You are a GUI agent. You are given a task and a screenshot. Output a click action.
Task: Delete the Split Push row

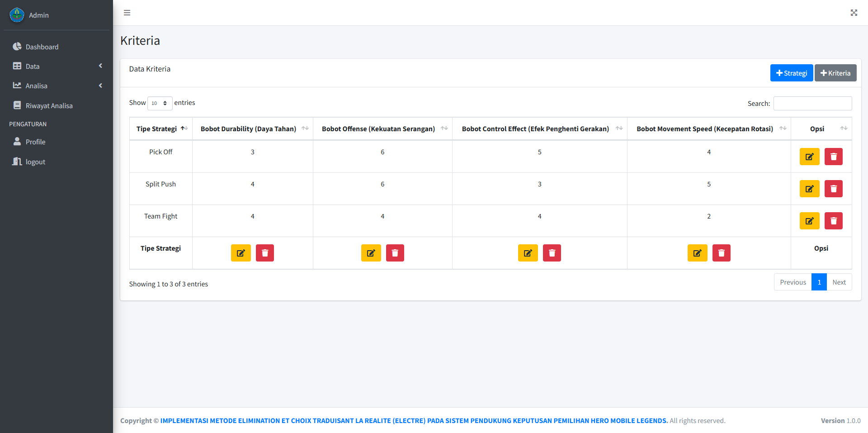[833, 189]
